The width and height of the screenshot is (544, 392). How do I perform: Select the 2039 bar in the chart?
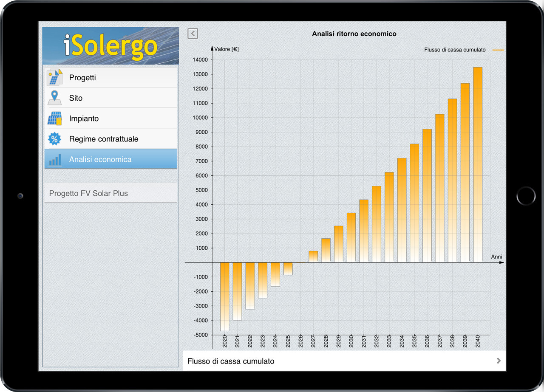click(x=465, y=172)
